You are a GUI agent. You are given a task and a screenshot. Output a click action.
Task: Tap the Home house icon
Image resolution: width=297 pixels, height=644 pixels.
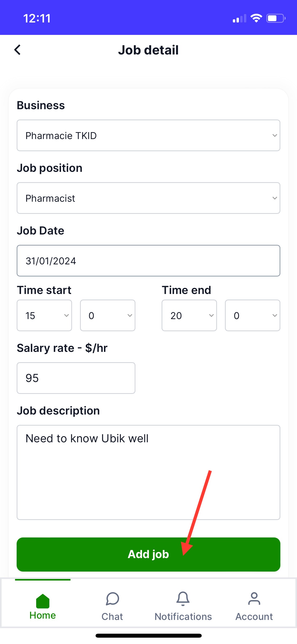pyautogui.click(x=43, y=601)
